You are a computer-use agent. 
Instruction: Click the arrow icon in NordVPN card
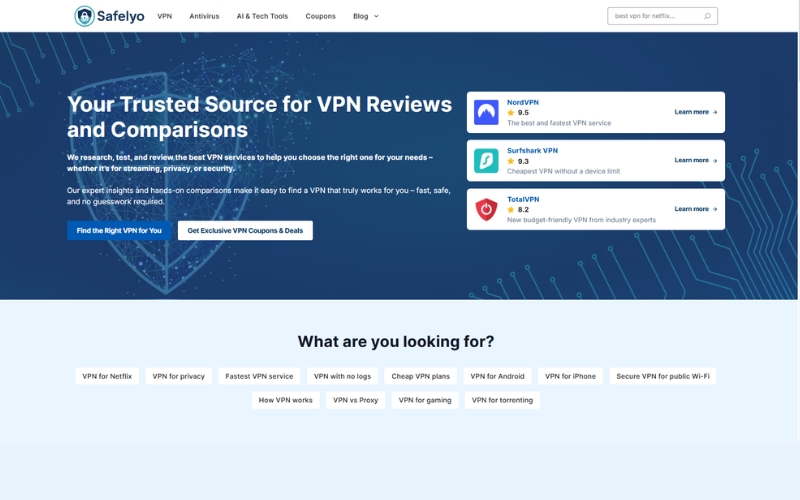click(715, 112)
